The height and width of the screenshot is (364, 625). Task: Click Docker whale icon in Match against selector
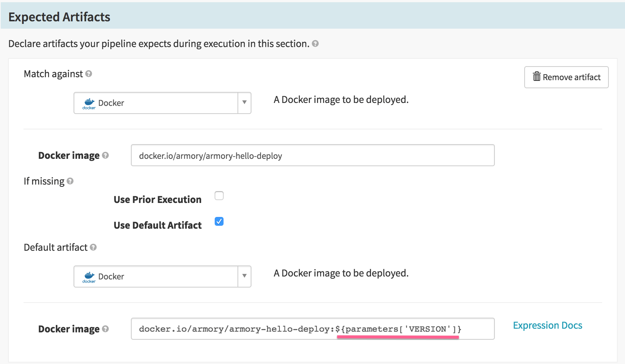[89, 103]
